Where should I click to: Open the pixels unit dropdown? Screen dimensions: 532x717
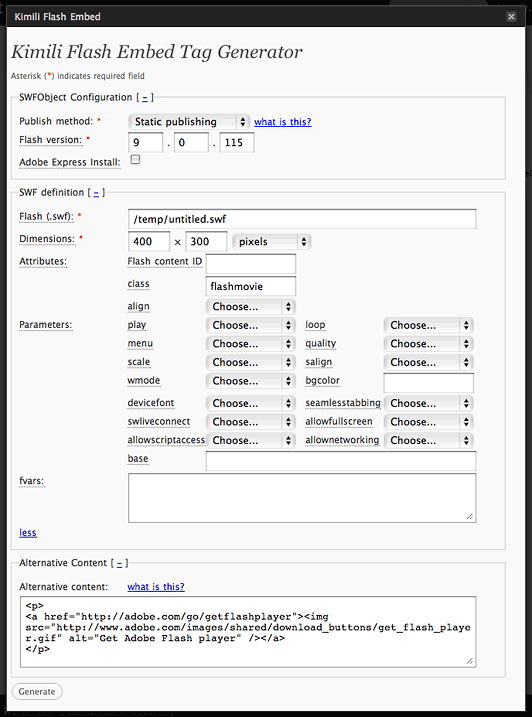coord(272,242)
